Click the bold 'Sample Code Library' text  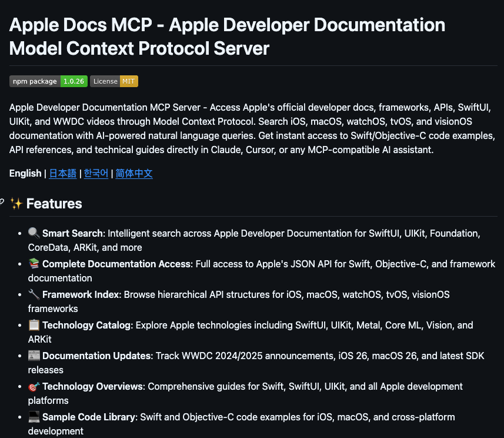89,417
